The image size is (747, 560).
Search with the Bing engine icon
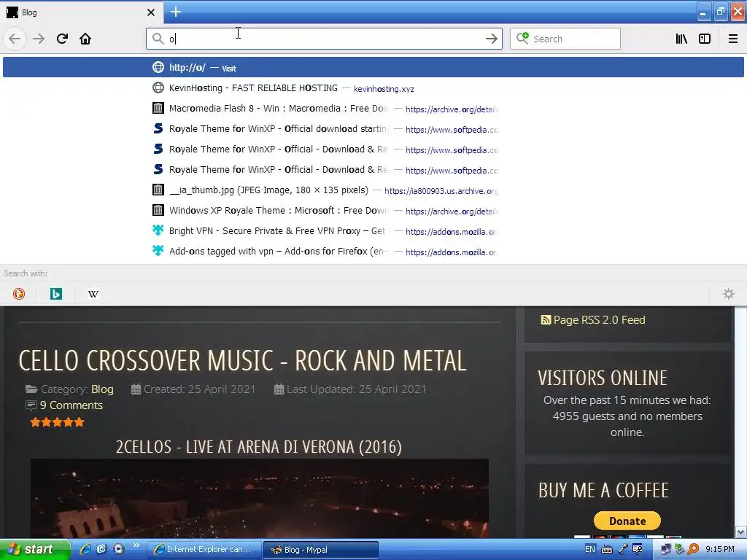pyautogui.click(x=55, y=294)
